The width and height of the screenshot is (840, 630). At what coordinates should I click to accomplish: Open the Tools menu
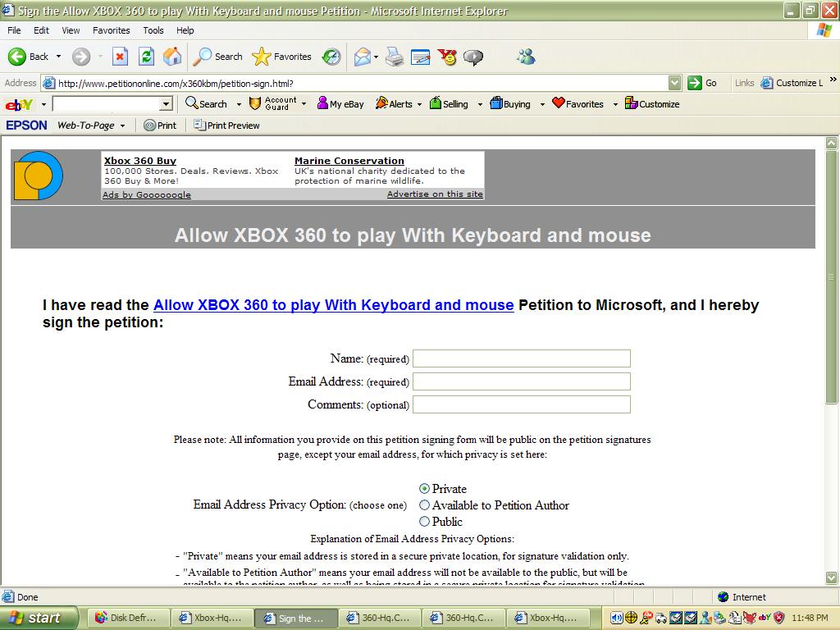click(153, 30)
